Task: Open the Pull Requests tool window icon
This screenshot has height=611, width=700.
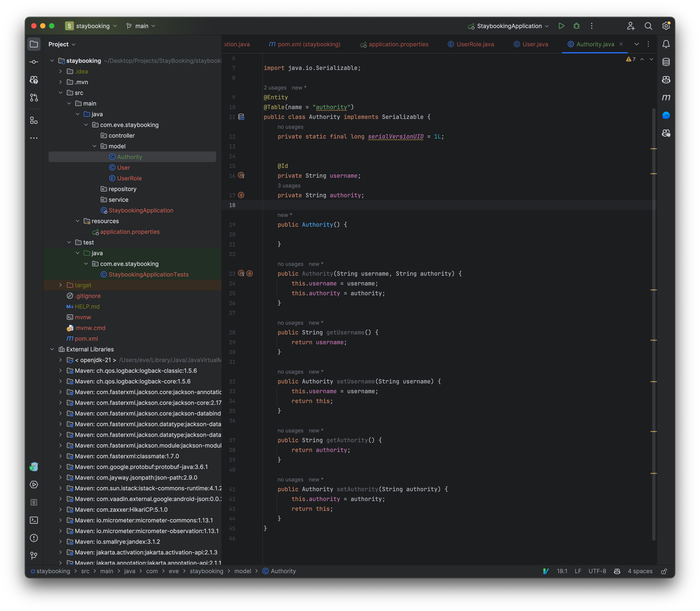Action: pos(34,98)
